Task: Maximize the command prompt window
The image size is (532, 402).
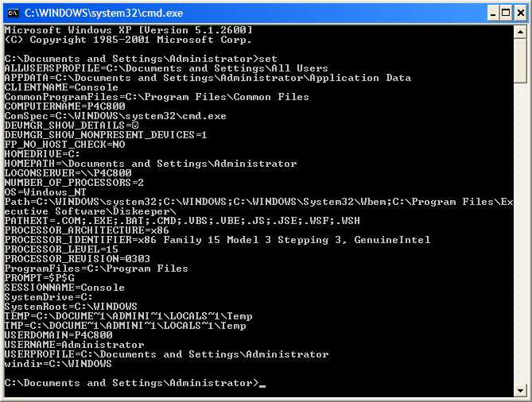Action: coord(506,14)
